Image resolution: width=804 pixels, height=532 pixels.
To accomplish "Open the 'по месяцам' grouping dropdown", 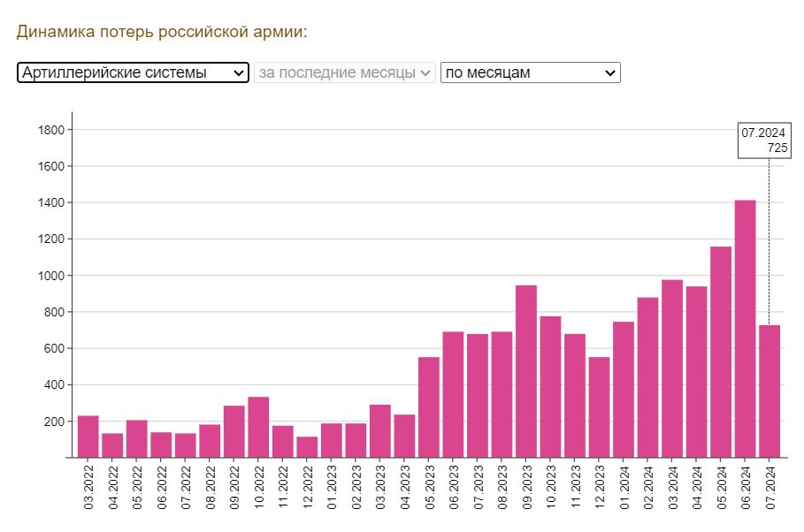I will (530, 72).
